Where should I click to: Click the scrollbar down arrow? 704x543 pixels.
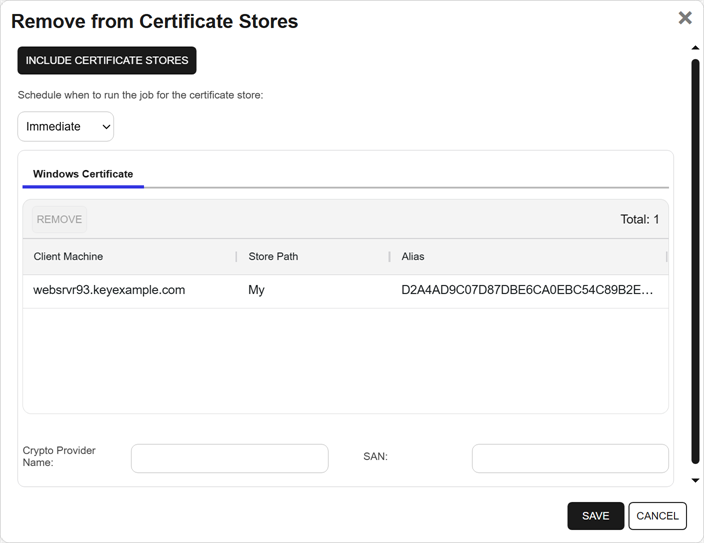click(x=696, y=481)
